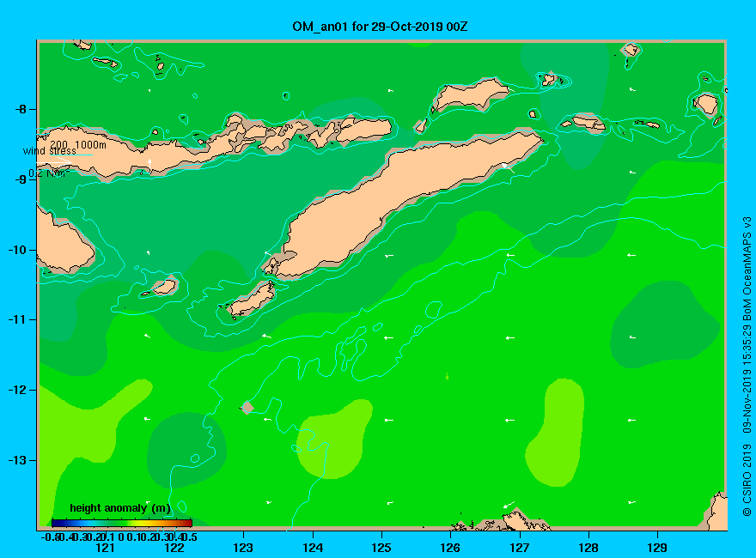This screenshot has height=558, width=756.
Task: Click longitude label 126 on the x-axis
Action: pyautogui.click(x=450, y=548)
